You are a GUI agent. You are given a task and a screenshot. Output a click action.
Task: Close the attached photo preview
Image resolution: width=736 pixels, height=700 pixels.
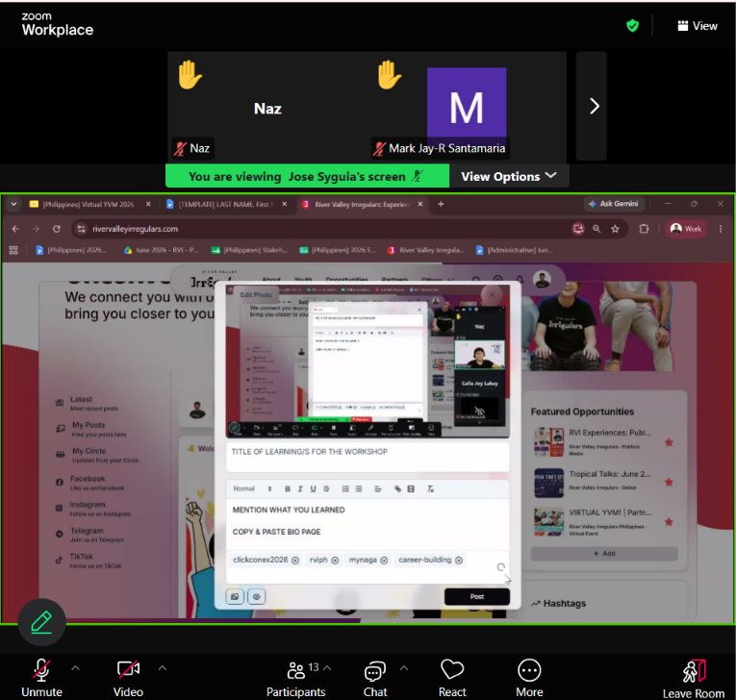492,294
